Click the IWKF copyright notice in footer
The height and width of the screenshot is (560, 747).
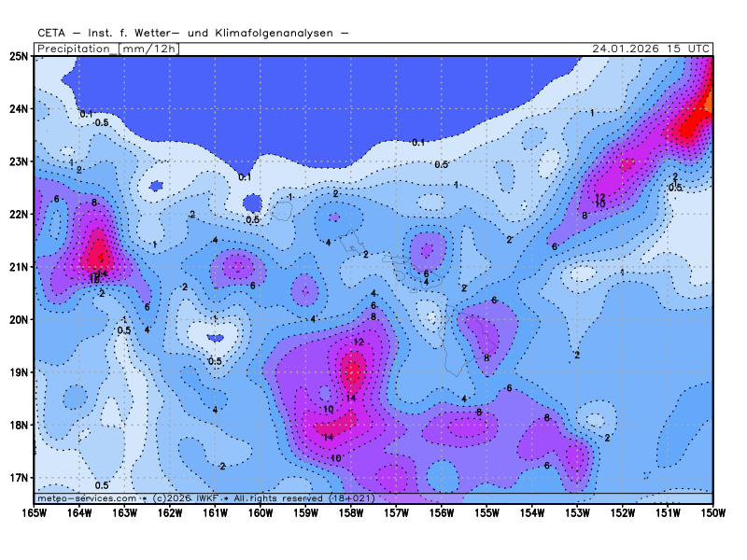coord(235,498)
